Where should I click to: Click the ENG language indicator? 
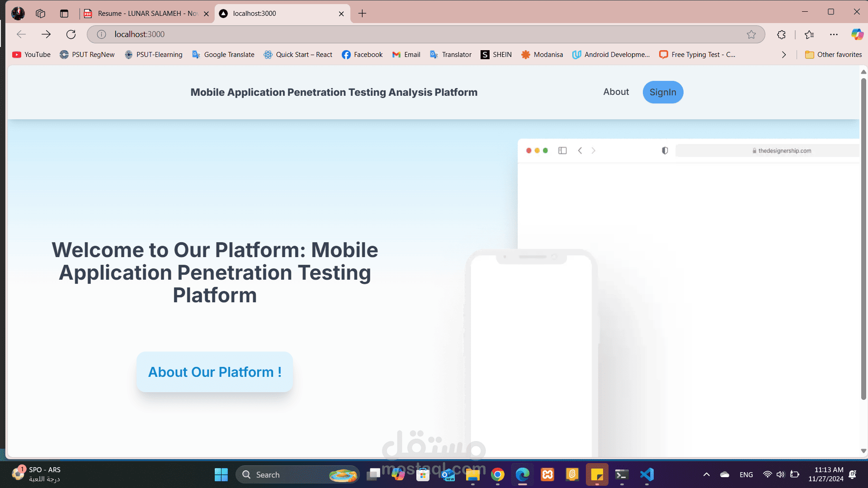tap(746, 474)
